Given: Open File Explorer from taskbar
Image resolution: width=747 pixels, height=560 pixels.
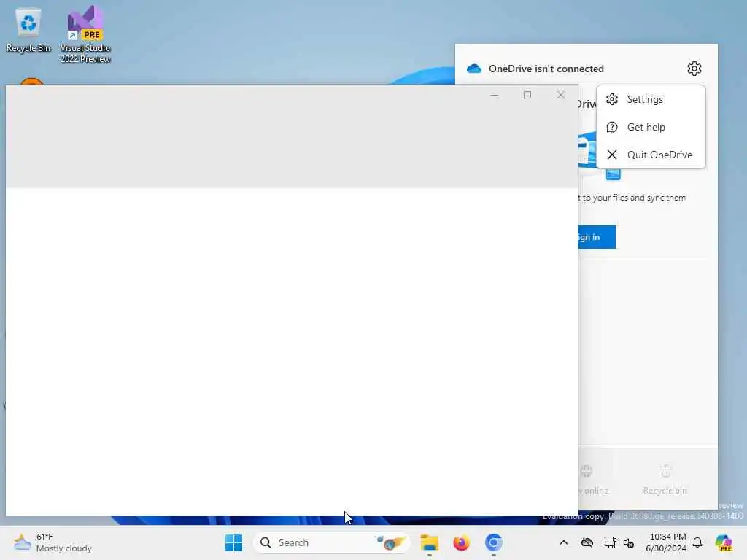Looking at the screenshot, I should [x=429, y=542].
